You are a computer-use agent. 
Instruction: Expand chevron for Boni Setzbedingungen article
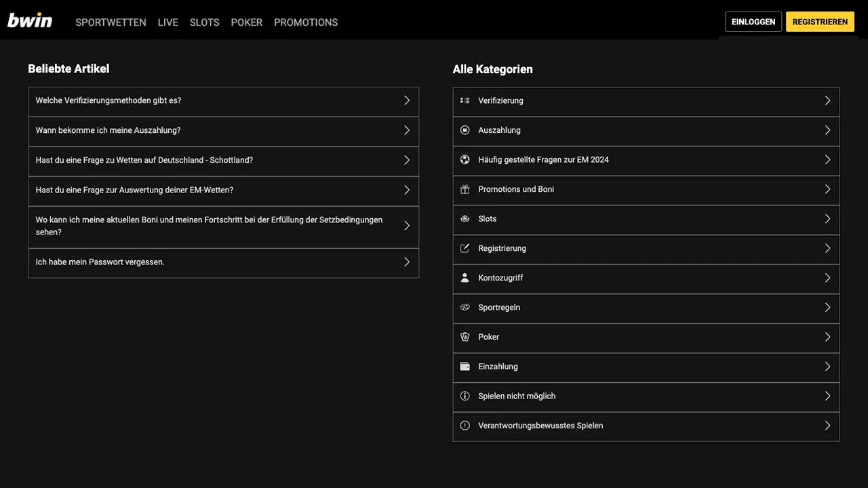point(407,226)
